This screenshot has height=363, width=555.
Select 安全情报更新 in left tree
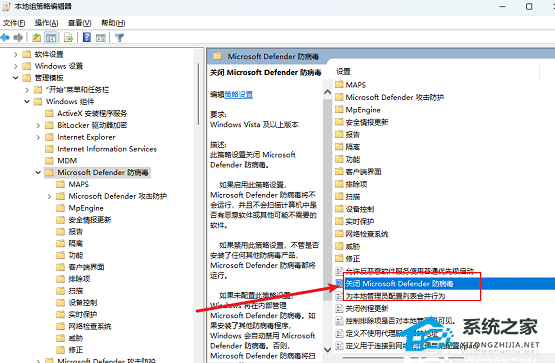[x=90, y=220]
